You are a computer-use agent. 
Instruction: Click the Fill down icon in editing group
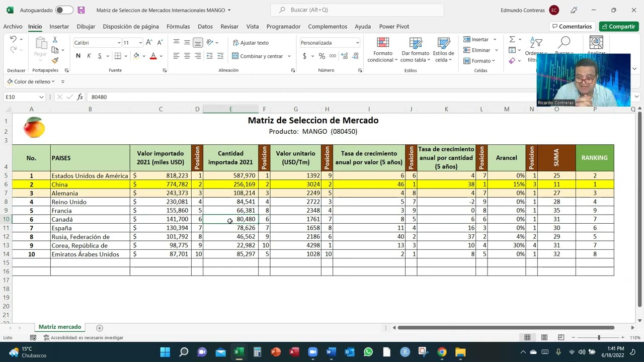click(x=512, y=50)
